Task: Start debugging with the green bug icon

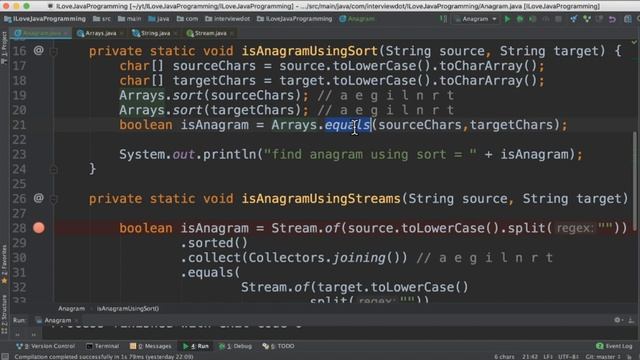Action: [520, 19]
